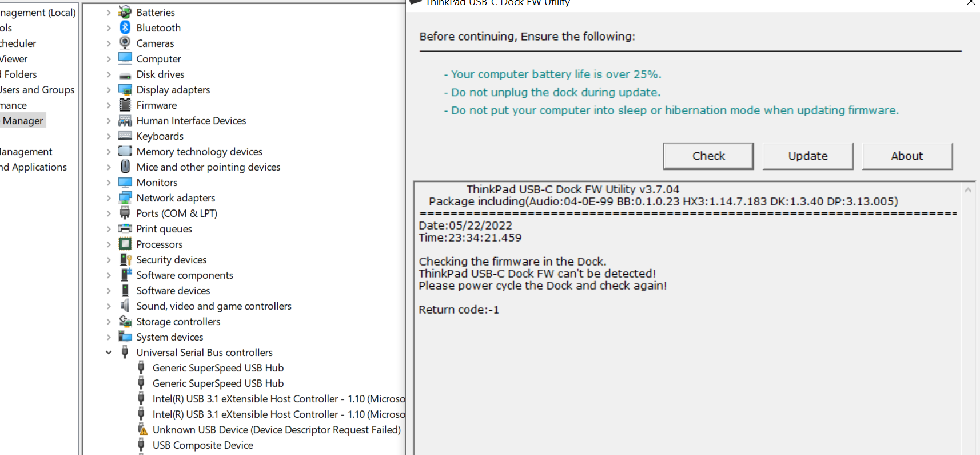Select the Security devices label
Screen dimensions: 980x455
172,260
